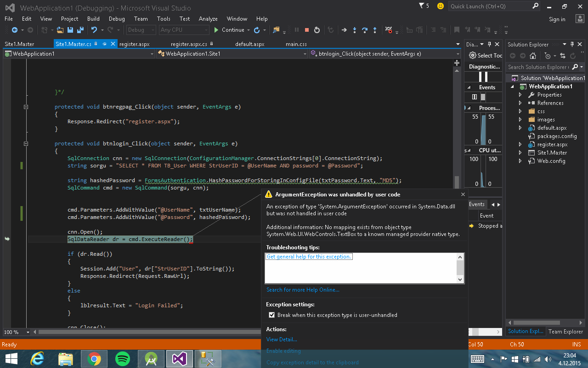This screenshot has height=368, width=588.
Task: Switch to the default.aspx editor tab
Action: (x=249, y=44)
